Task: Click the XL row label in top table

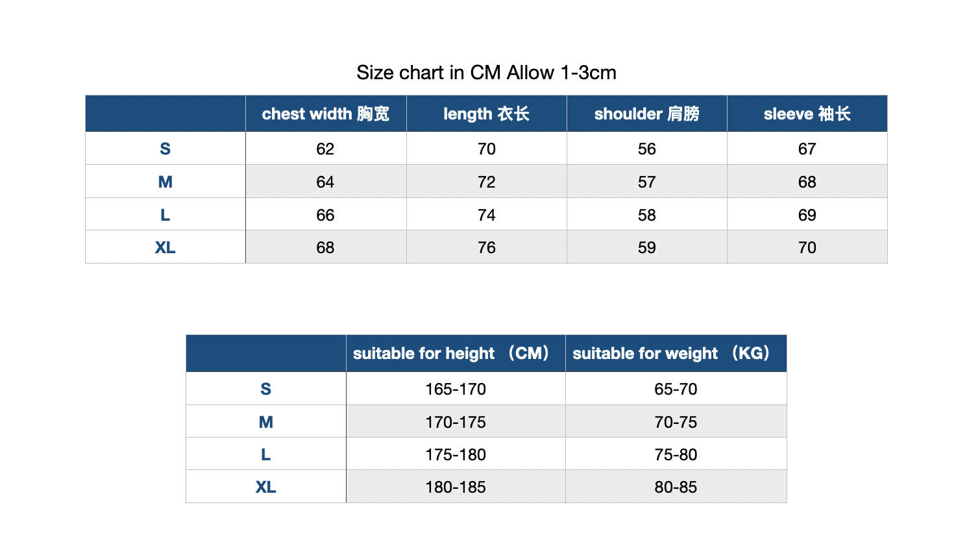Action: (165, 247)
